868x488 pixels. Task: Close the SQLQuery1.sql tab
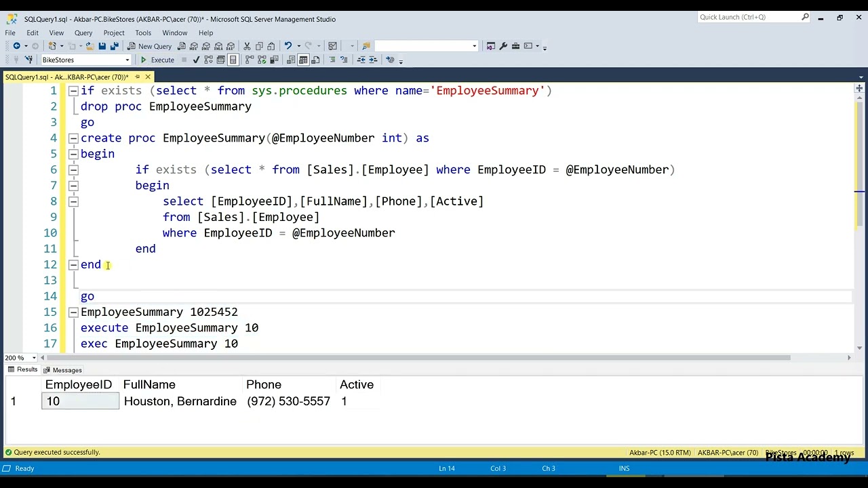(148, 77)
